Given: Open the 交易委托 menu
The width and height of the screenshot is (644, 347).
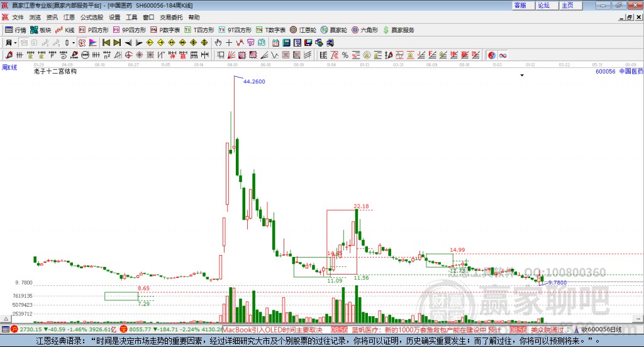Looking at the screenshot, I should 171,17.
